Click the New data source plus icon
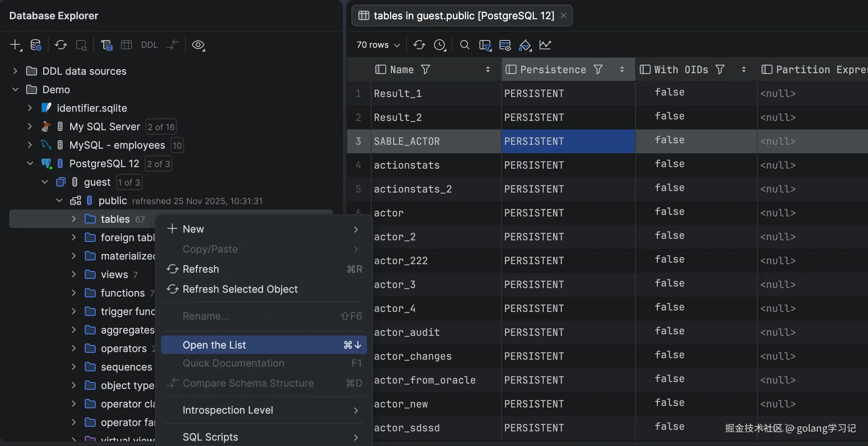 point(15,45)
